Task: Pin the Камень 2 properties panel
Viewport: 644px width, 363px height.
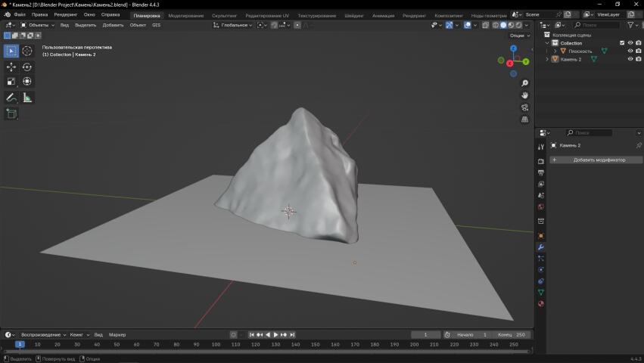Action: coord(639,145)
